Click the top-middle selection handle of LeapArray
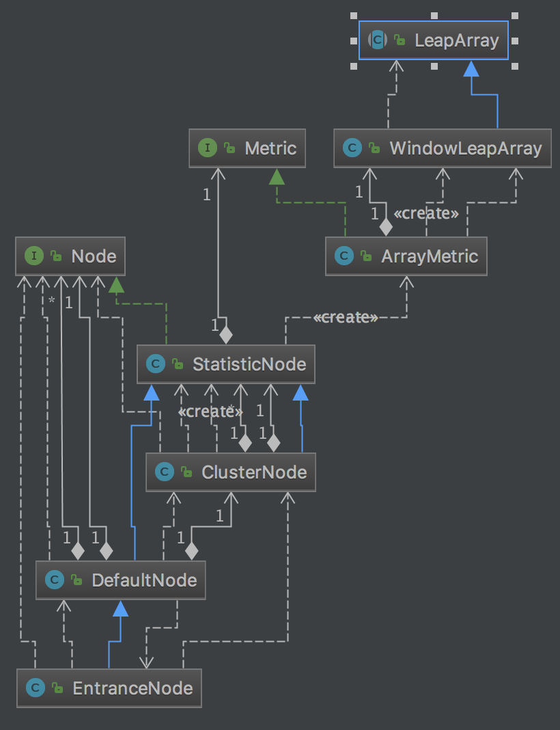Image resolution: width=560 pixels, height=730 pixels. 434,16
